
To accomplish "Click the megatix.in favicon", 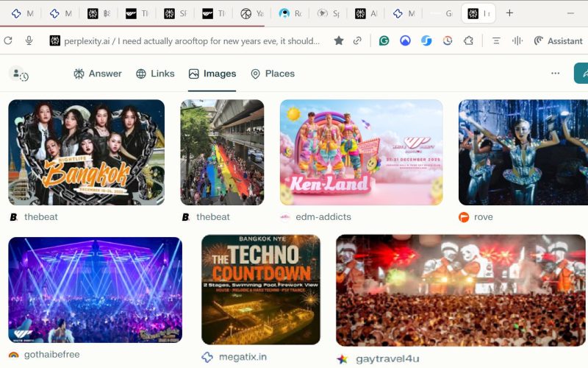I will tap(207, 357).
